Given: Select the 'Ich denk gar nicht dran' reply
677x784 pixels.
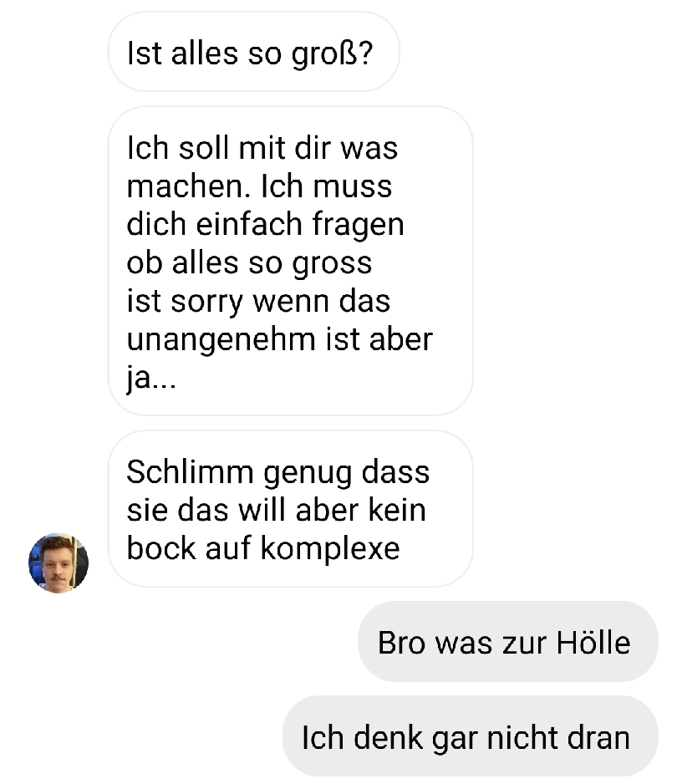Looking at the screenshot, I should 471,736.
